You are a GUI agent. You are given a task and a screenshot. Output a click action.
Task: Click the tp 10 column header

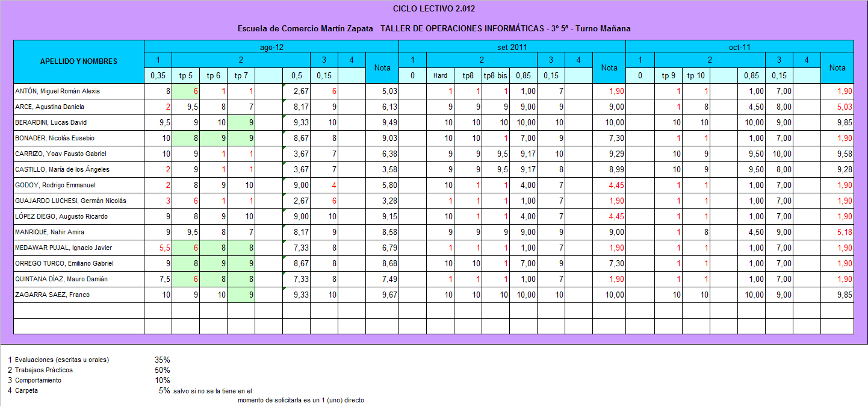tap(696, 76)
